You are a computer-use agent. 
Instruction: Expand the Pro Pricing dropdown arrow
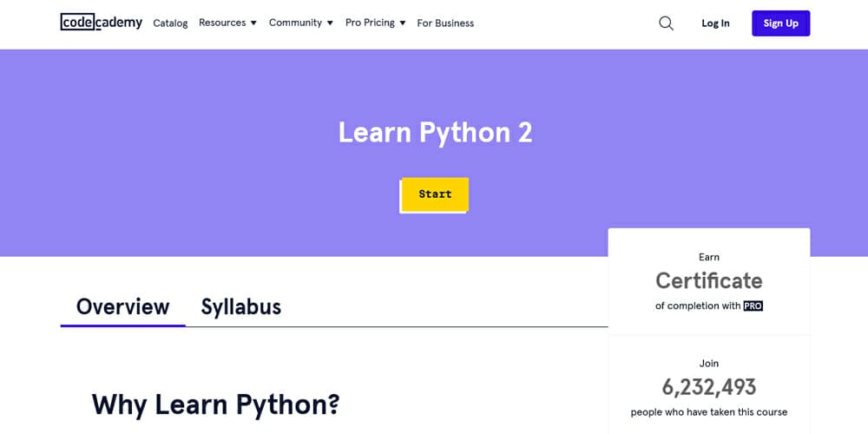click(x=402, y=23)
